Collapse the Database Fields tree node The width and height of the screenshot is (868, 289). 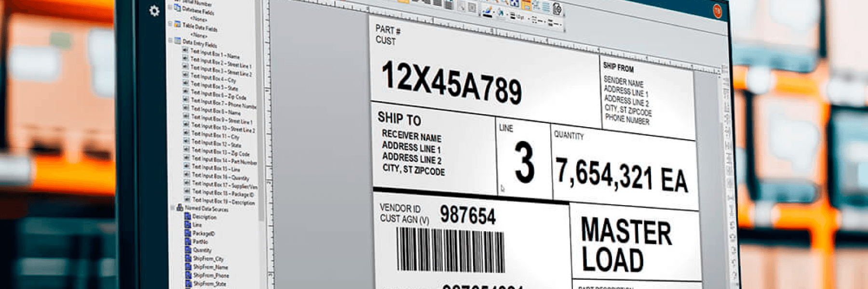tap(170, 8)
